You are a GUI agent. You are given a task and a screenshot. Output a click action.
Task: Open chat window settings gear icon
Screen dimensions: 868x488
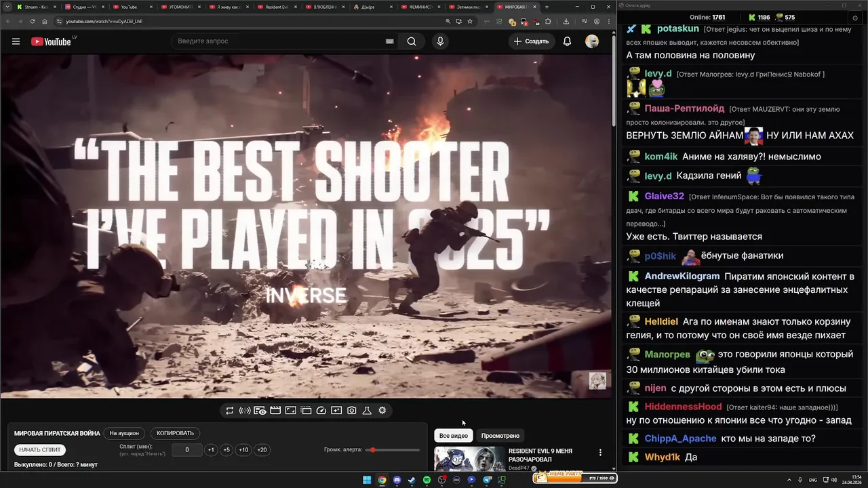point(854,18)
